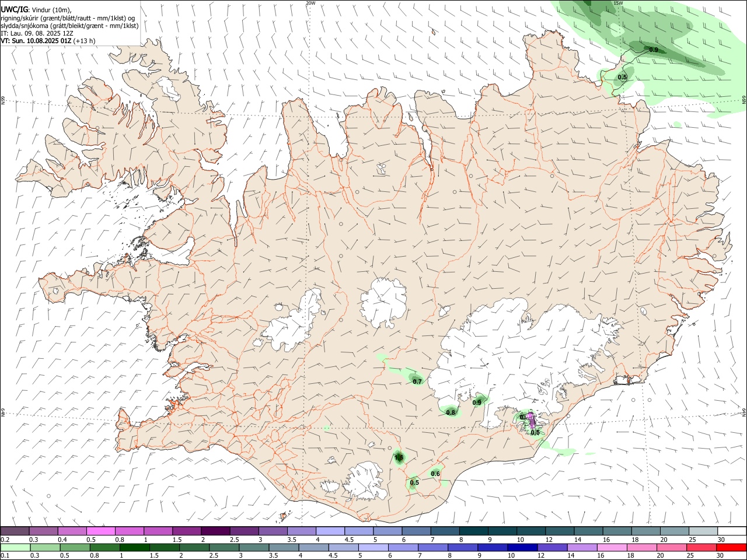Screen dimensions: 747x560
Task: Click the '15W' longitude label at top
Action: (x=619, y=3)
